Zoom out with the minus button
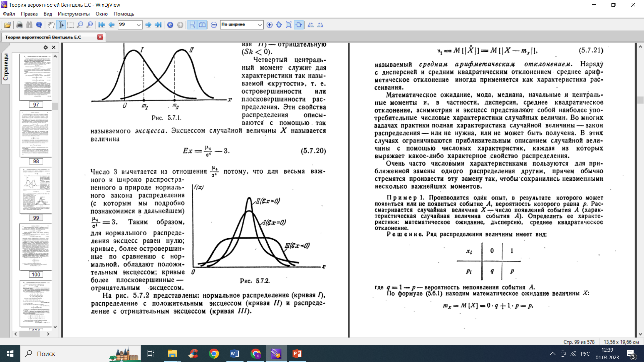Image resolution: width=644 pixels, height=362 pixels. pos(214,25)
